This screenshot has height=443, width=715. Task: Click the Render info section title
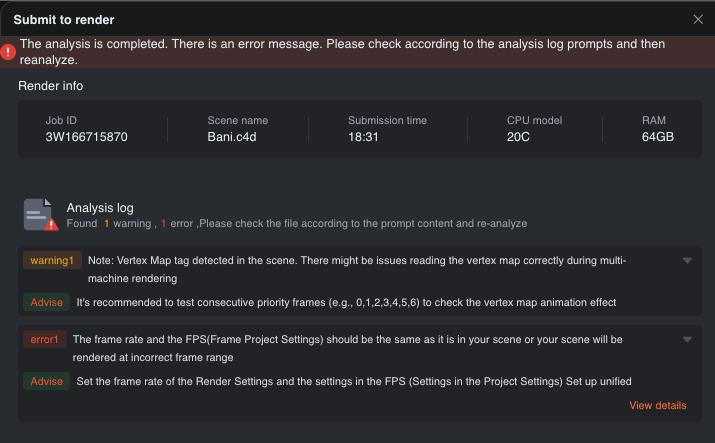pos(51,86)
